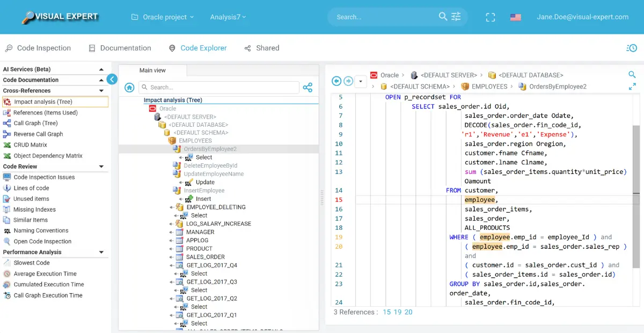Click the Visual Expert logo
This screenshot has height=333, width=644.
[x=60, y=17]
